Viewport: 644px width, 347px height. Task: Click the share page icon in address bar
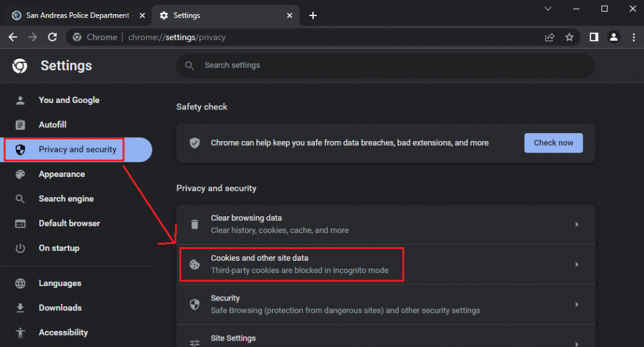tap(549, 37)
